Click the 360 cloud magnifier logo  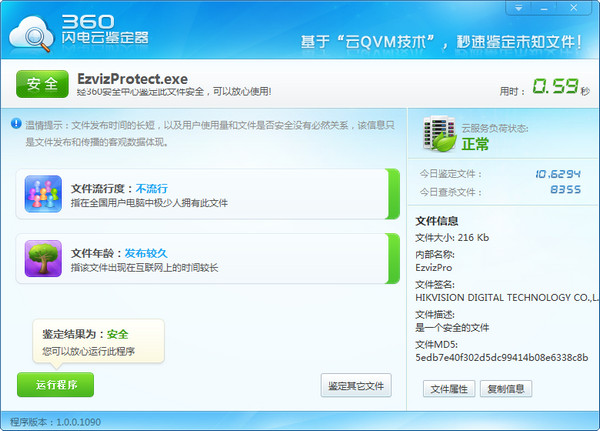pyautogui.click(x=31, y=34)
